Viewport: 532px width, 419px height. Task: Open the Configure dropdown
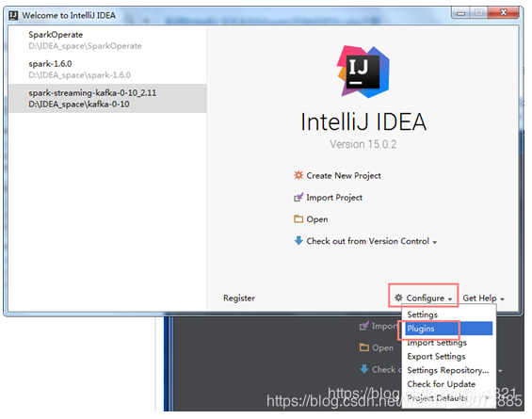pos(424,298)
